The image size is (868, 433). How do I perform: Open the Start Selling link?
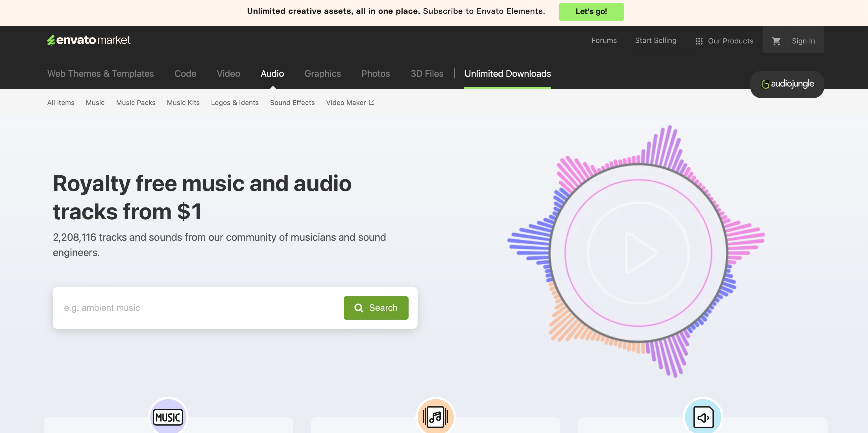(655, 40)
